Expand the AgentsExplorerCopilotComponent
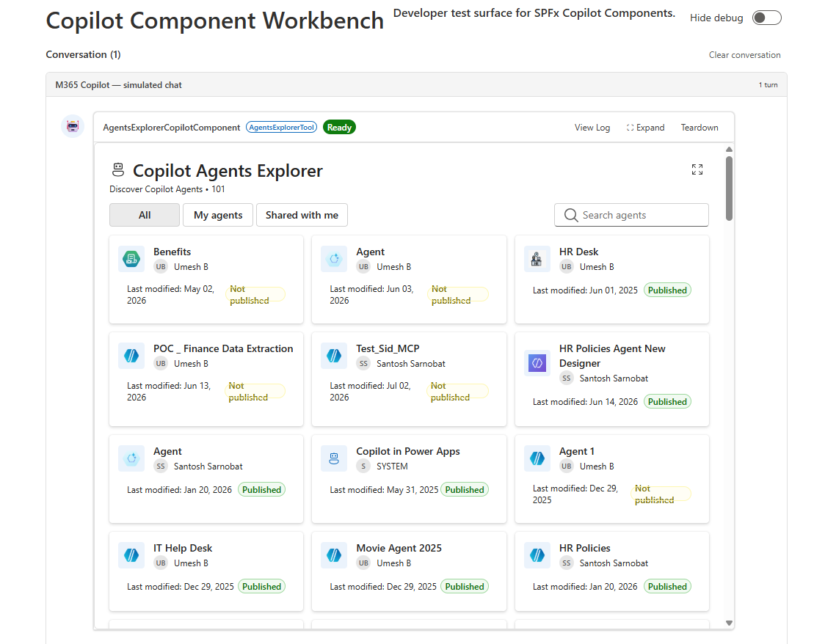Image resolution: width=814 pixels, height=644 pixels. (x=645, y=128)
